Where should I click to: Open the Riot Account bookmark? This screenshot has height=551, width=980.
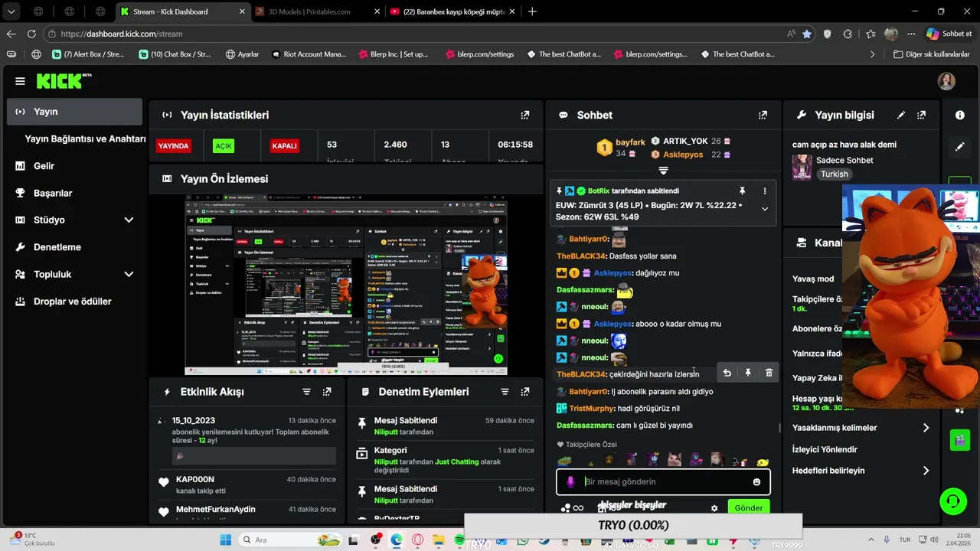(309, 54)
